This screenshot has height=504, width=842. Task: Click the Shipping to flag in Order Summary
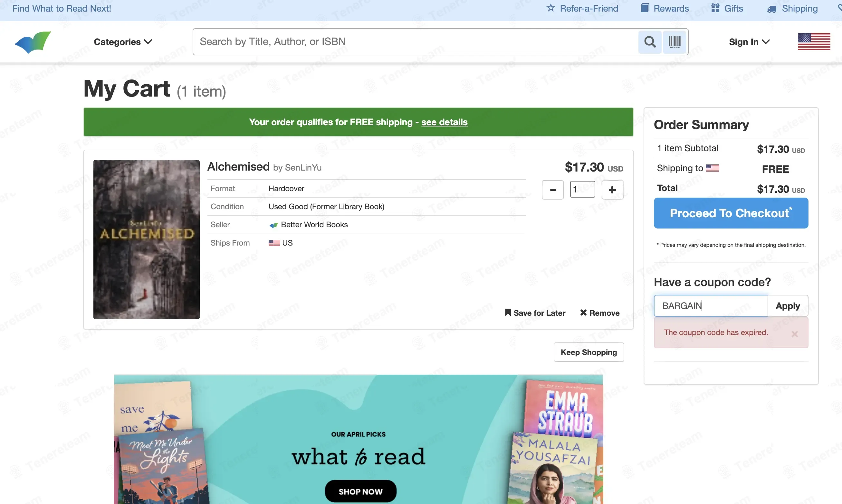pos(712,168)
